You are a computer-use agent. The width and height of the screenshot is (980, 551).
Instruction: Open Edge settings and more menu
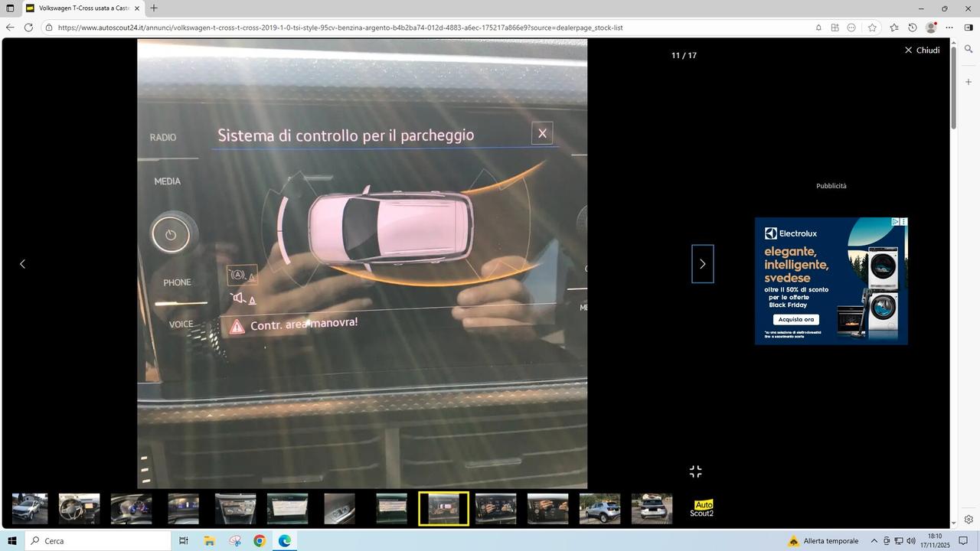pos(949,28)
